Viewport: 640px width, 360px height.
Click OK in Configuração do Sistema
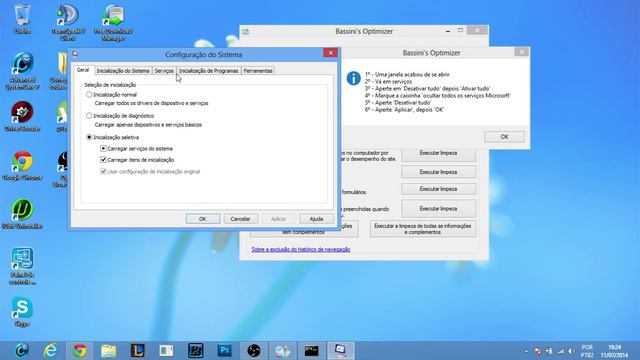click(x=203, y=219)
